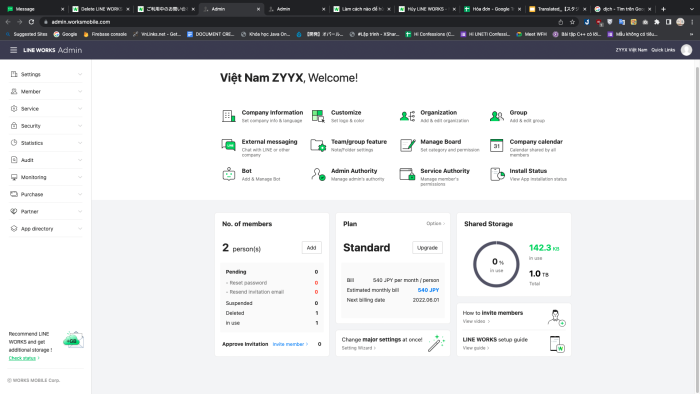Open the Check status link

[x=24, y=358]
